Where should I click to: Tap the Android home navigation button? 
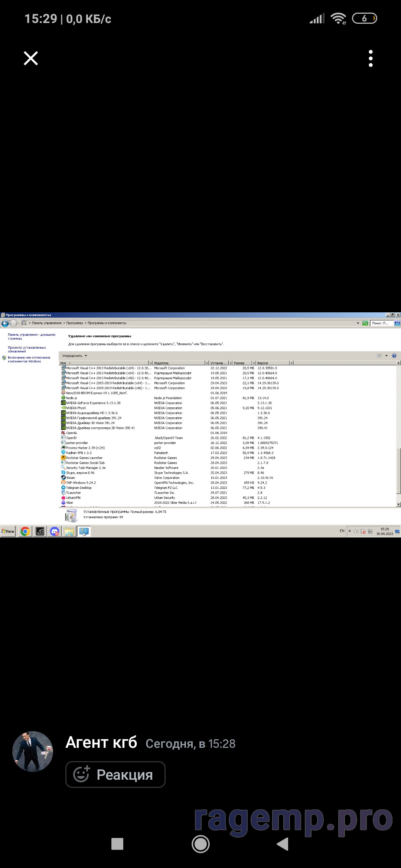tap(200, 844)
